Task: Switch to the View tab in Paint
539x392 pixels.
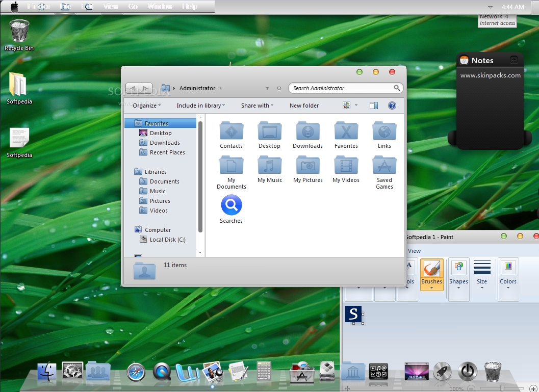Action: click(x=414, y=251)
